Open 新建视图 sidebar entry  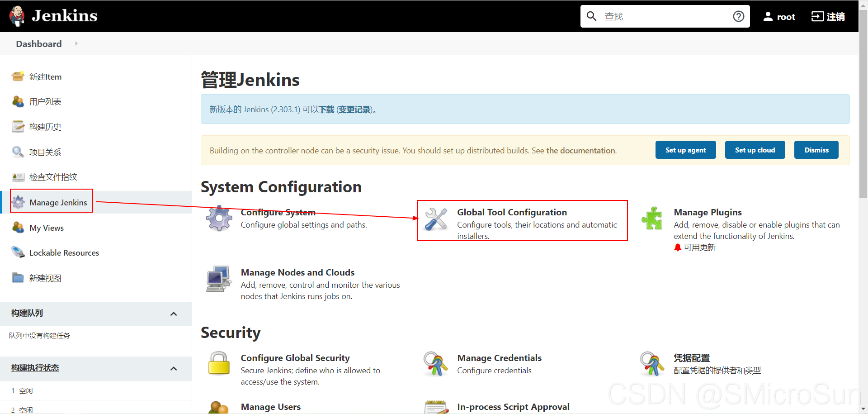click(x=45, y=278)
